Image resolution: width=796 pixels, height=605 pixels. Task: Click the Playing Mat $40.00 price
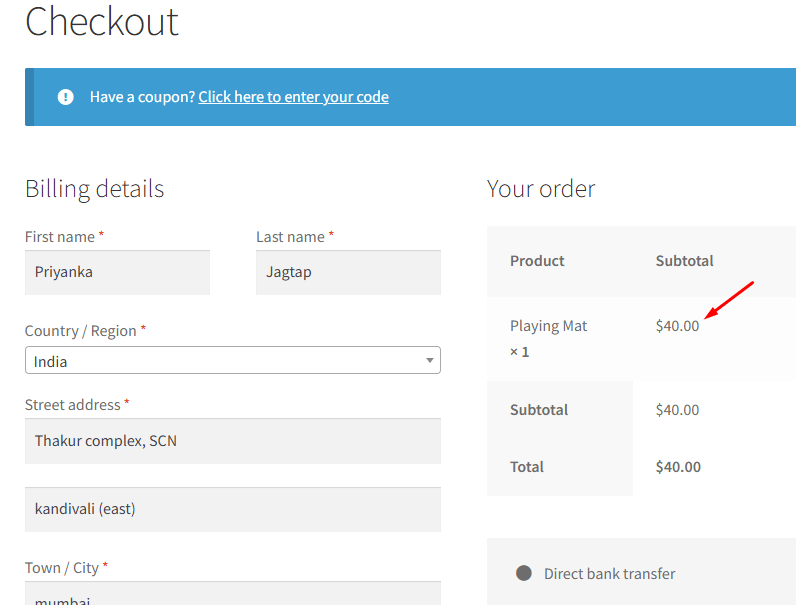[677, 326]
